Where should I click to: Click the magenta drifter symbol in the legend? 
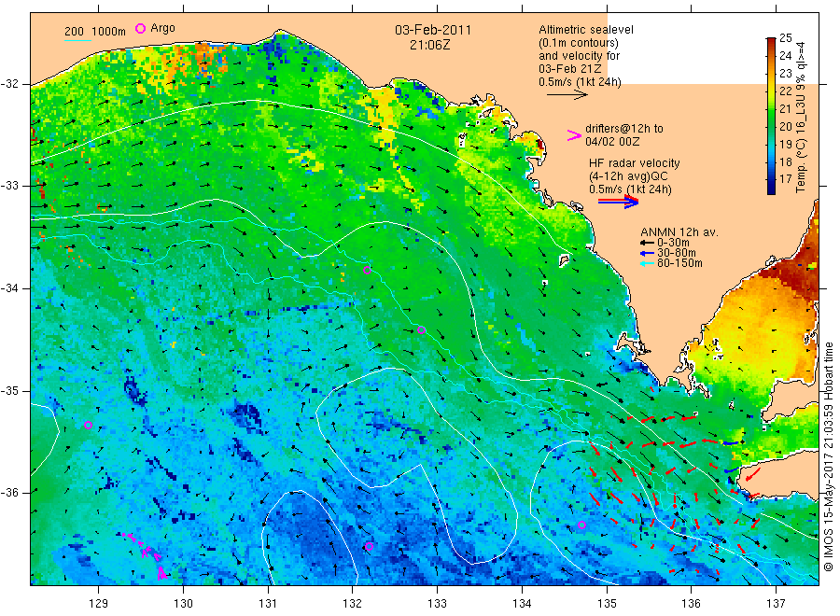[574, 135]
